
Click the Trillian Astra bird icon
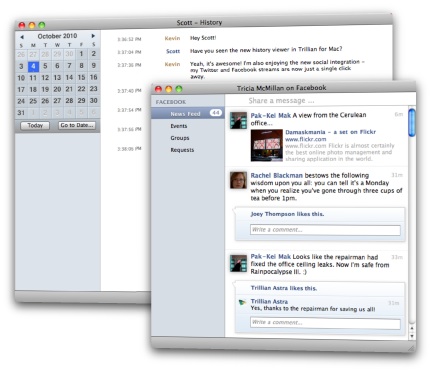[x=242, y=303]
